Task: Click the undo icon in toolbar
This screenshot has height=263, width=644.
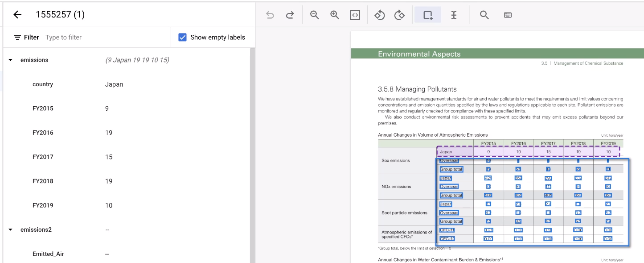Action: (270, 15)
